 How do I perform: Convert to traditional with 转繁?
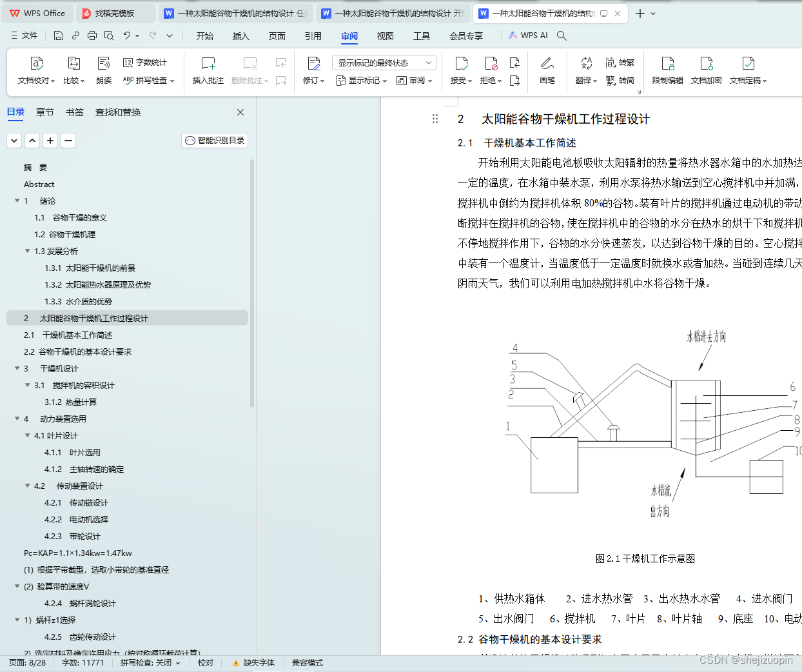620,63
